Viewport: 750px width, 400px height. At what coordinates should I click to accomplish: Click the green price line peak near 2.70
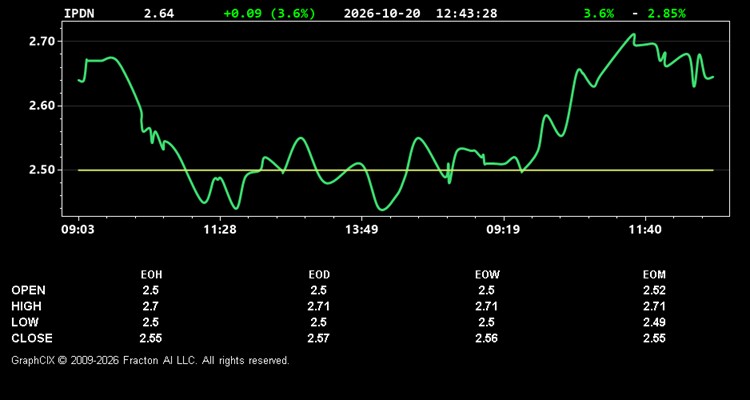[634, 34]
